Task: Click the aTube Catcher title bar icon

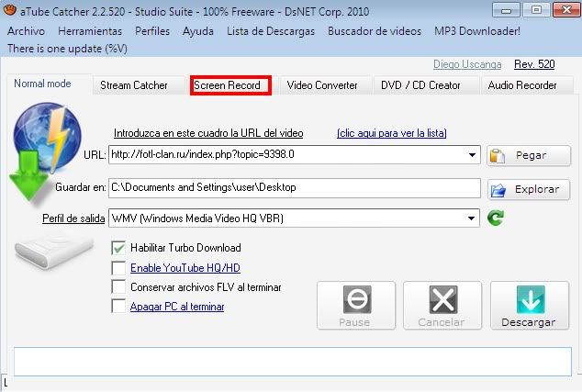Action: click(9, 10)
